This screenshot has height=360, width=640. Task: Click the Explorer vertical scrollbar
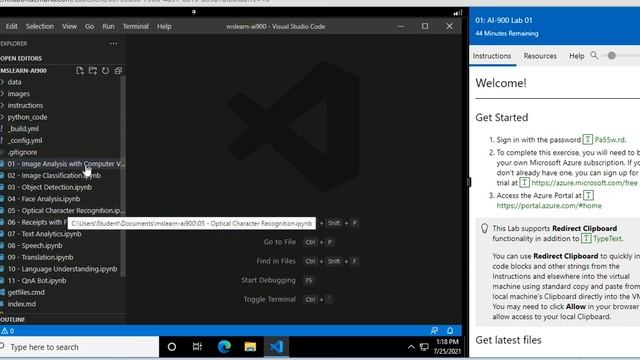123,176
